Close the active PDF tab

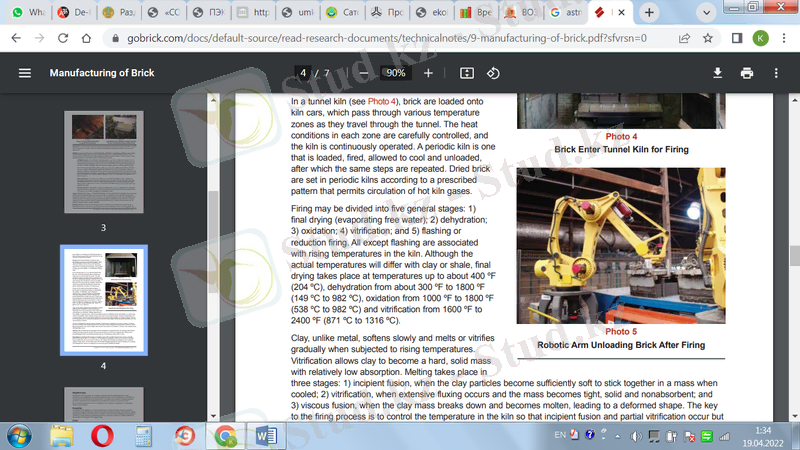(x=621, y=12)
